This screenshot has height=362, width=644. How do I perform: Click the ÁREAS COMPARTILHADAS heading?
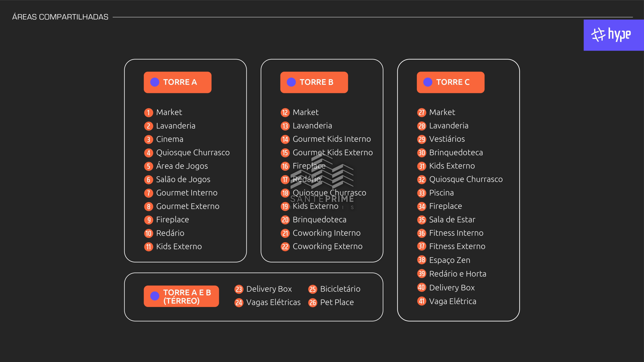tap(60, 17)
